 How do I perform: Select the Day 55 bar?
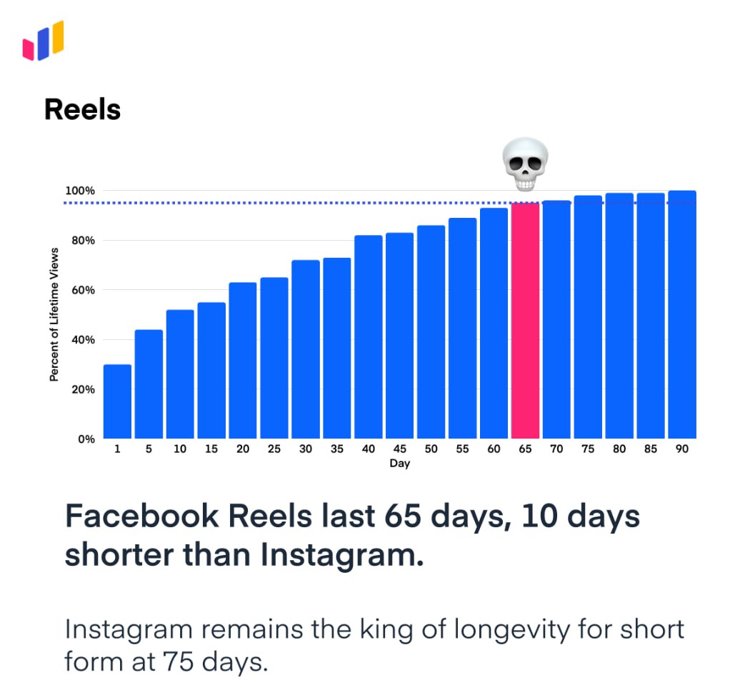coord(463,328)
